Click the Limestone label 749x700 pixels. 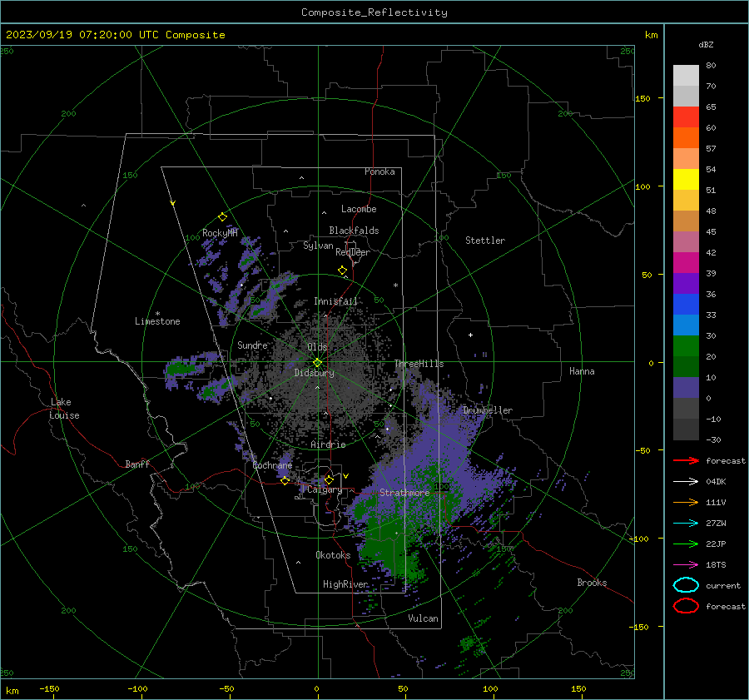click(x=157, y=321)
